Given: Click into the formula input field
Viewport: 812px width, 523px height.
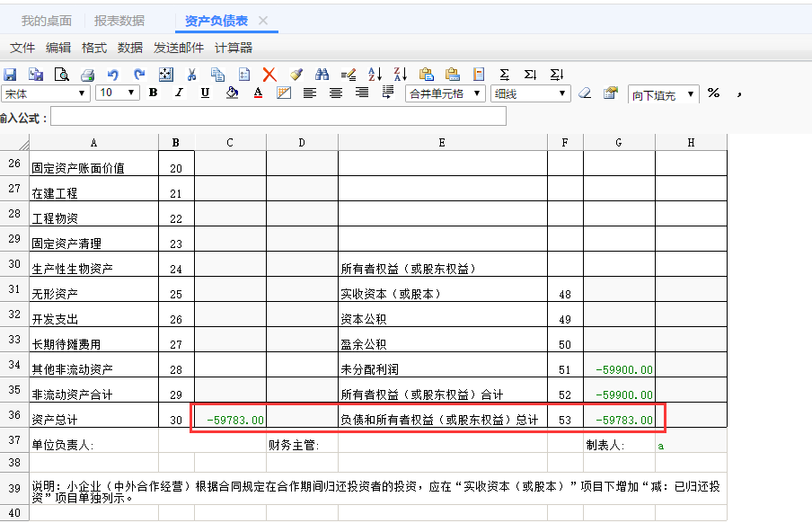Looking at the screenshot, I should pos(278,116).
